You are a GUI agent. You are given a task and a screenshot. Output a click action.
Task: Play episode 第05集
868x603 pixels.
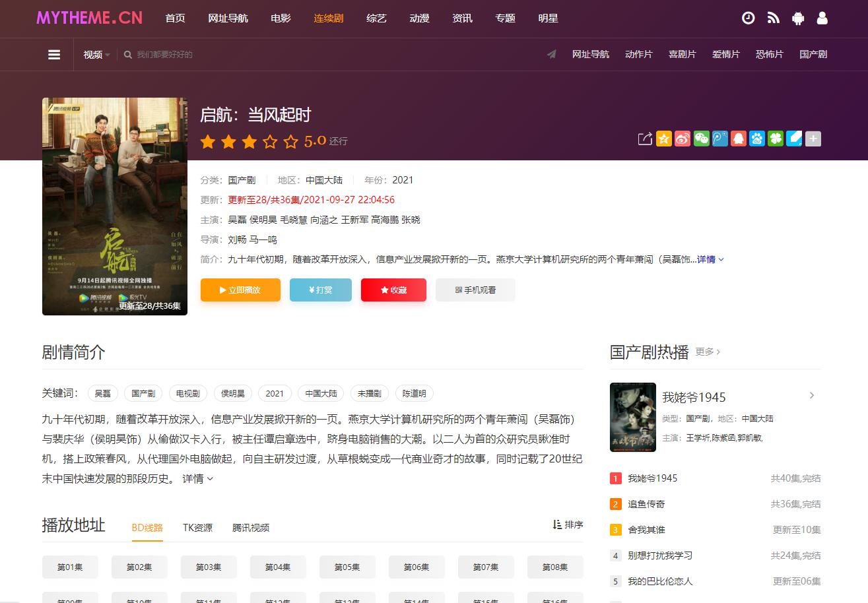click(347, 567)
